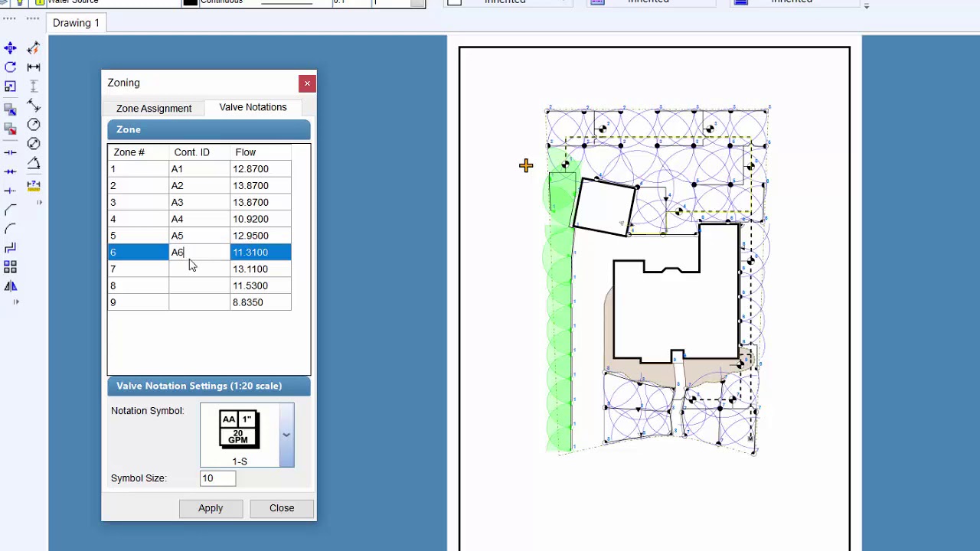The height and width of the screenshot is (551, 980).
Task: Click the Symbol Size input field
Action: pos(218,478)
